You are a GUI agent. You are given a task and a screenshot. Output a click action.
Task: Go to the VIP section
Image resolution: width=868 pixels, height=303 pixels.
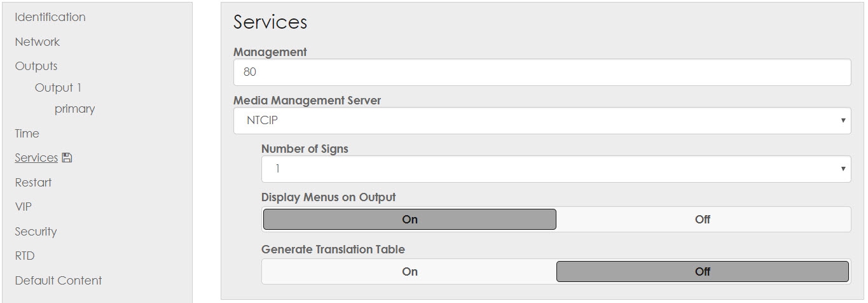(24, 207)
